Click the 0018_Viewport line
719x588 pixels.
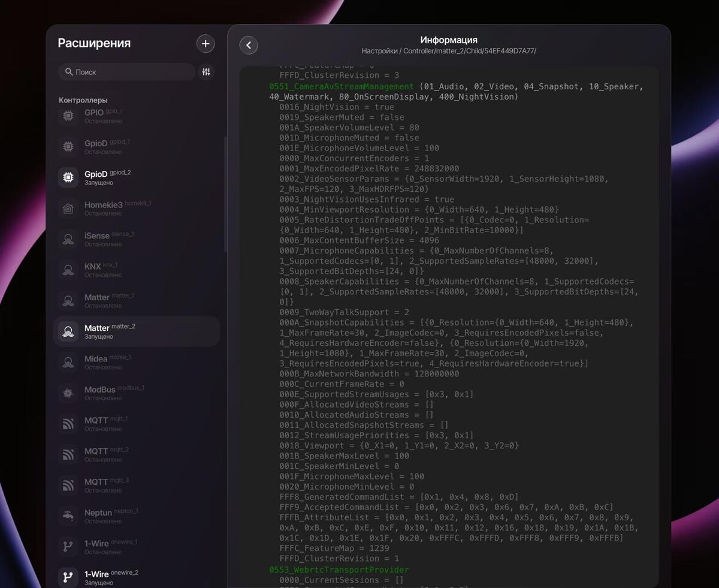(x=399, y=445)
